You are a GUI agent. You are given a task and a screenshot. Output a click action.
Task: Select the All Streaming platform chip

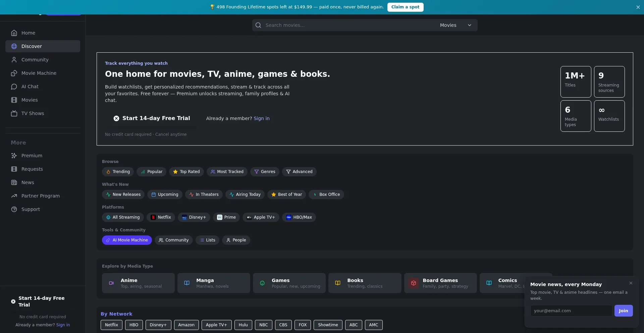pos(123,217)
